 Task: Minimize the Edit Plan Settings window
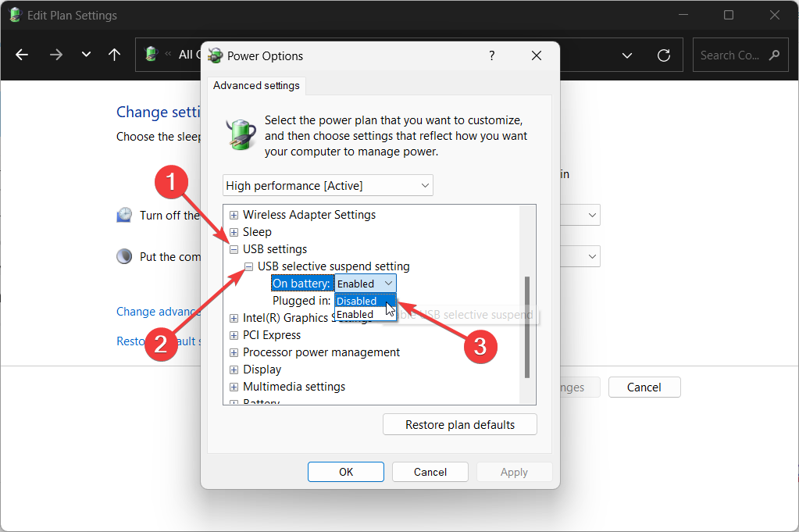click(x=683, y=16)
